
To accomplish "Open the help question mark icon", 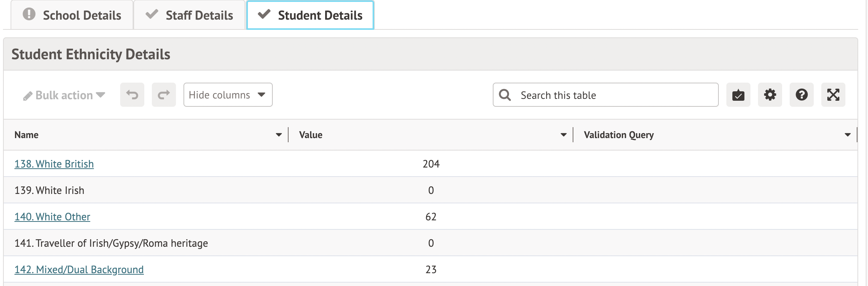I will pos(801,95).
